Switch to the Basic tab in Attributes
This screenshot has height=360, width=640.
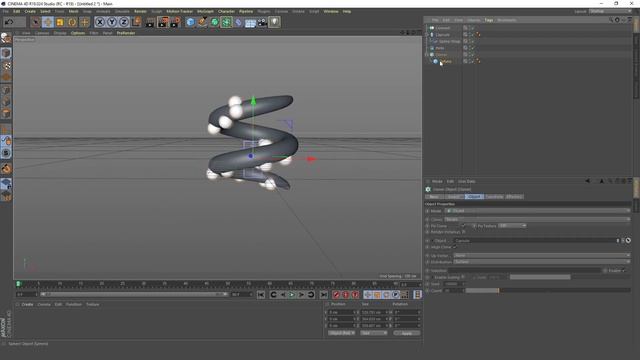point(434,197)
